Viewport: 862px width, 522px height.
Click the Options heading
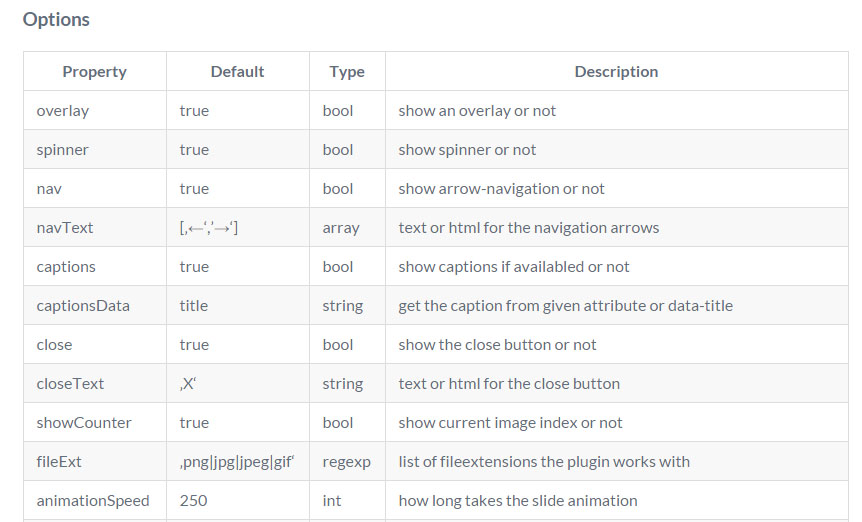(x=56, y=20)
